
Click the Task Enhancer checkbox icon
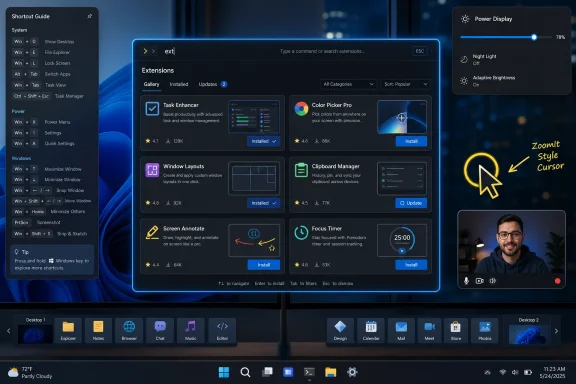click(x=152, y=109)
